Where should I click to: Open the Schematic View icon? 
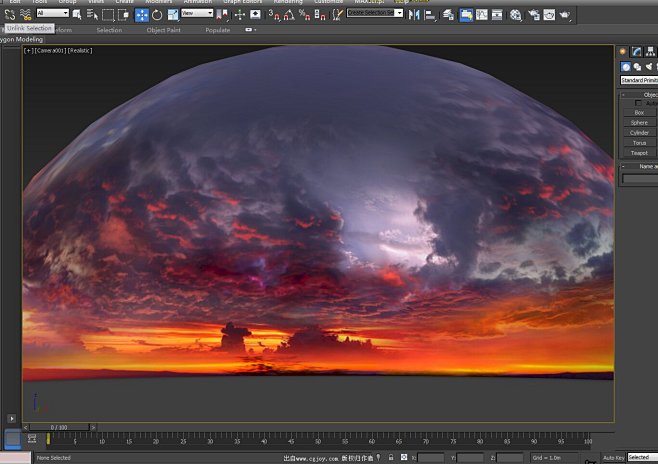point(497,15)
